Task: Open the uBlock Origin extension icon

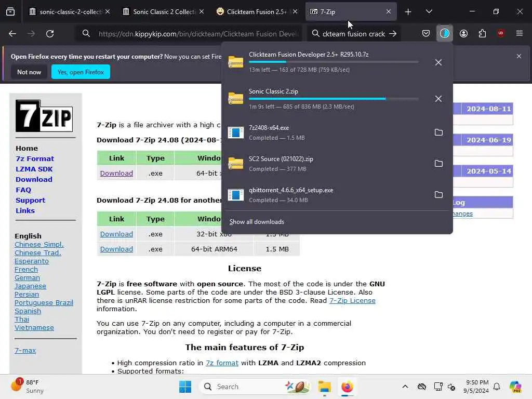Action: tap(501, 33)
